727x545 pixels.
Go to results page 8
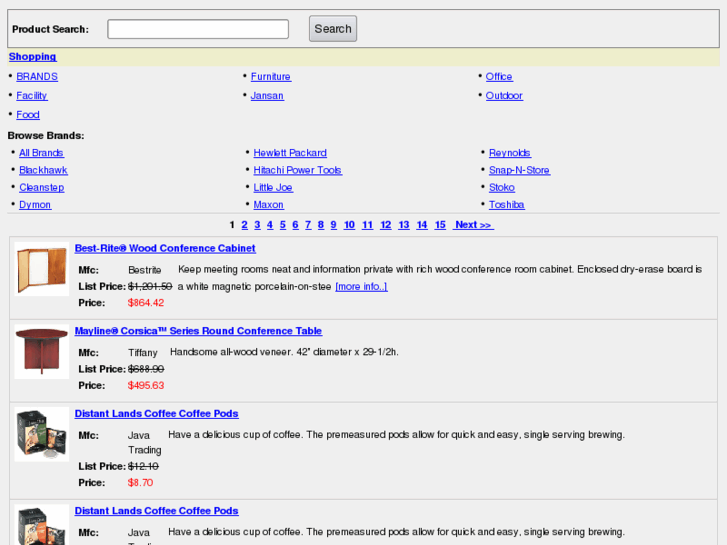click(x=321, y=225)
